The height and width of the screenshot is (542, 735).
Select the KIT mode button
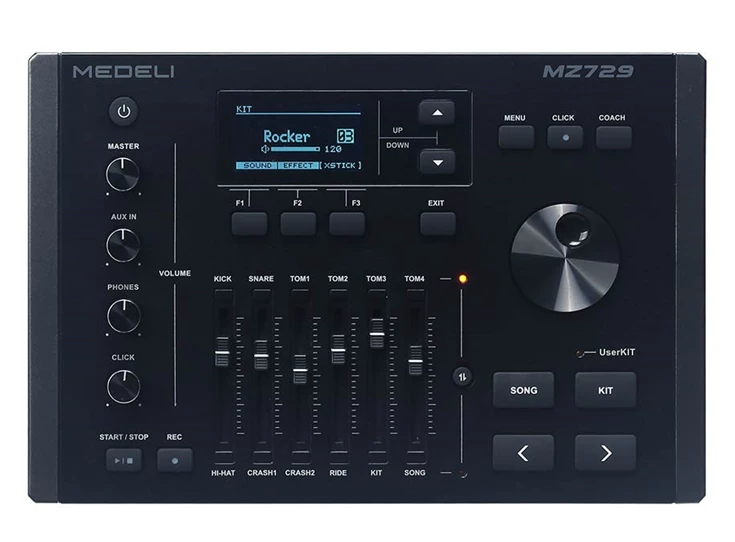click(605, 390)
